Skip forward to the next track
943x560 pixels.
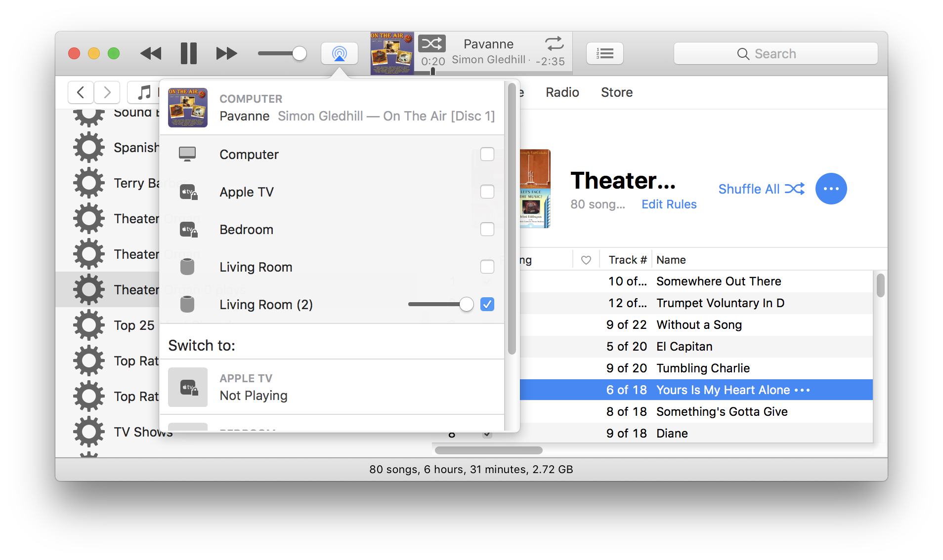[x=226, y=53]
